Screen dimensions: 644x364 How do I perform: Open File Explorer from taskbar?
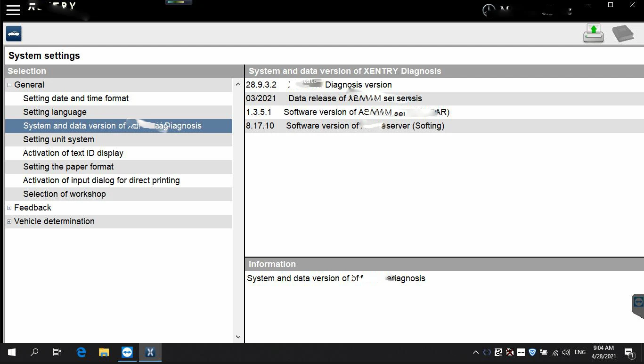(104, 352)
